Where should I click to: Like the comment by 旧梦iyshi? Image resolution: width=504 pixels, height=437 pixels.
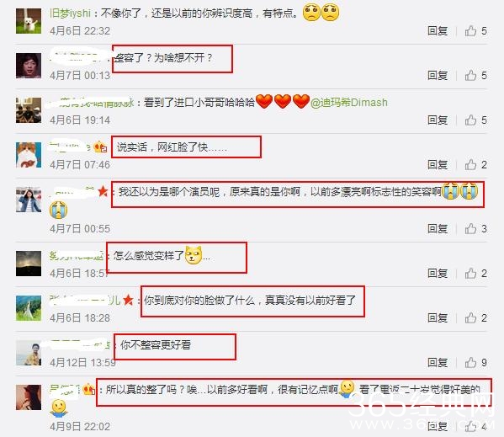pos(471,31)
